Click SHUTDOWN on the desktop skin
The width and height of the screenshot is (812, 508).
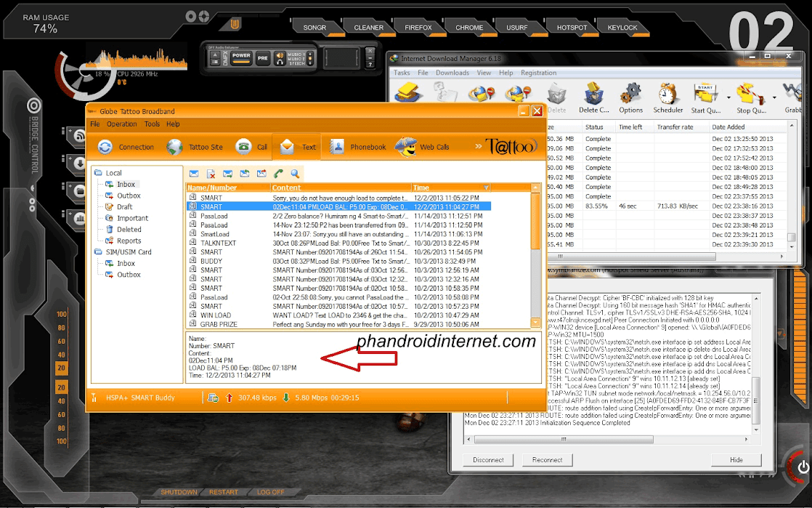tap(179, 492)
